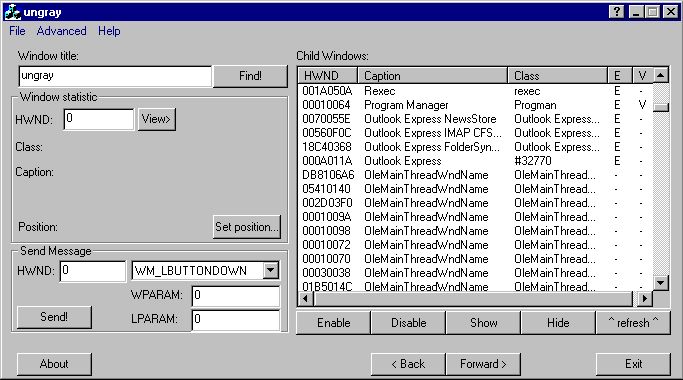The height and width of the screenshot is (380, 683).
Task: Select the row with HWND 000A011A
Action: 476,161
